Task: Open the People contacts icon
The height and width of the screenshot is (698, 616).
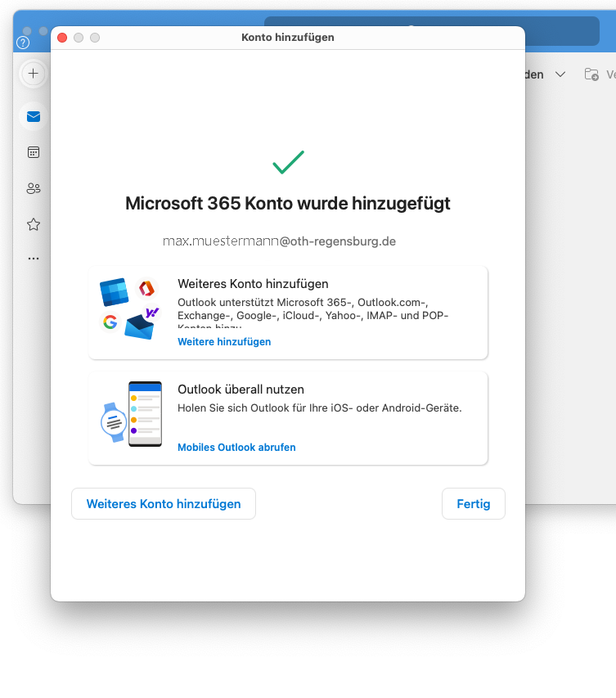Action: point(34,188)
